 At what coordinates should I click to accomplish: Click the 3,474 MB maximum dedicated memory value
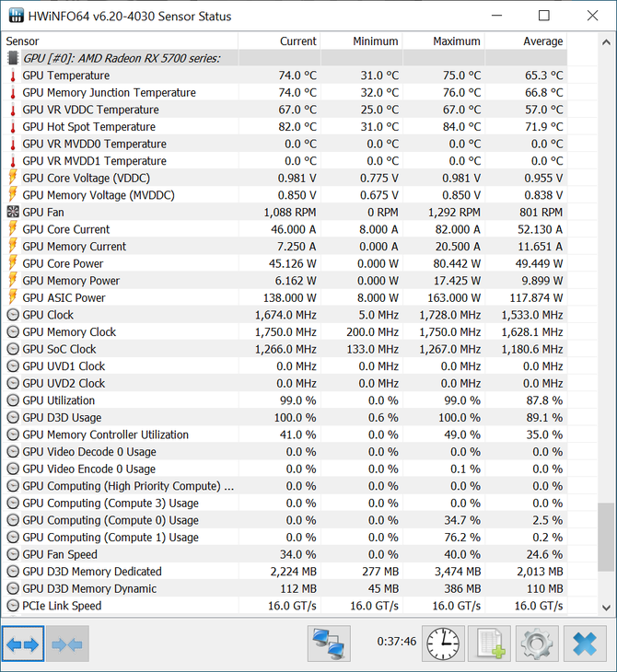(x=457, y=572)
